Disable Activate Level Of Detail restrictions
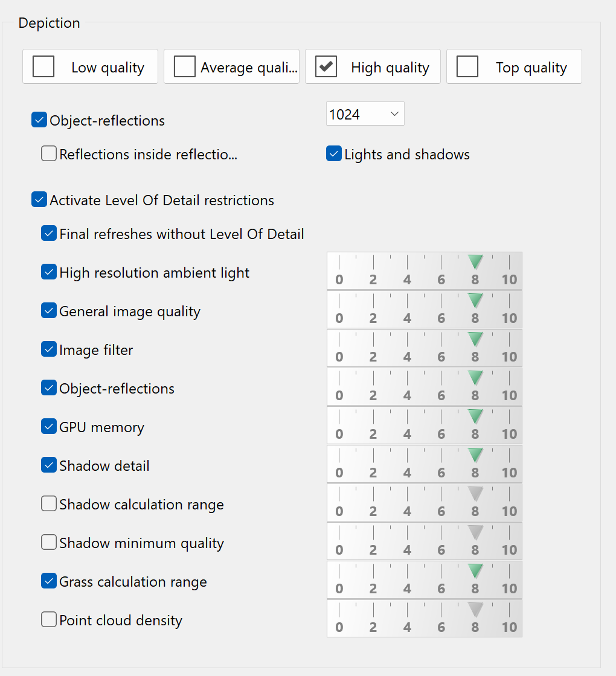The width and height of the screenshot is (616, 676). 39,199
